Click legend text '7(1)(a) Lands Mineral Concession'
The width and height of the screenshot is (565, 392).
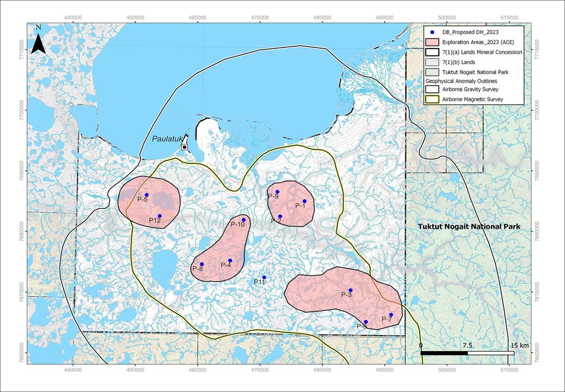coord(483,52)
